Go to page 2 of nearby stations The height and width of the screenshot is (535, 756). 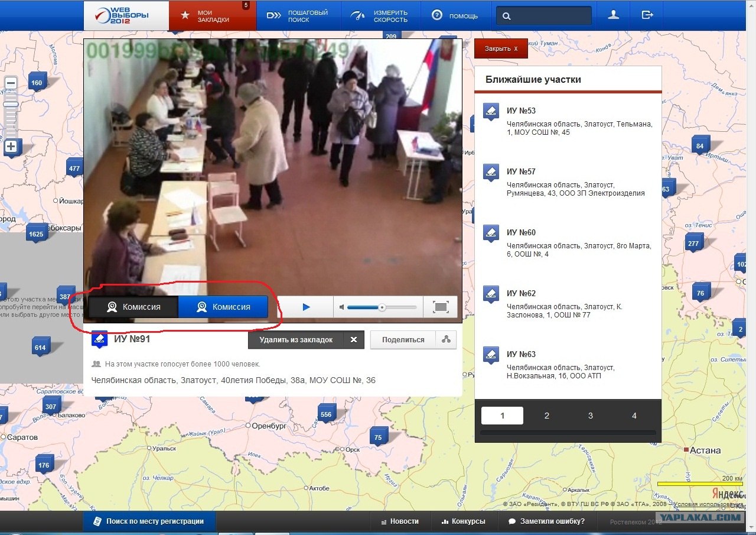546,416
